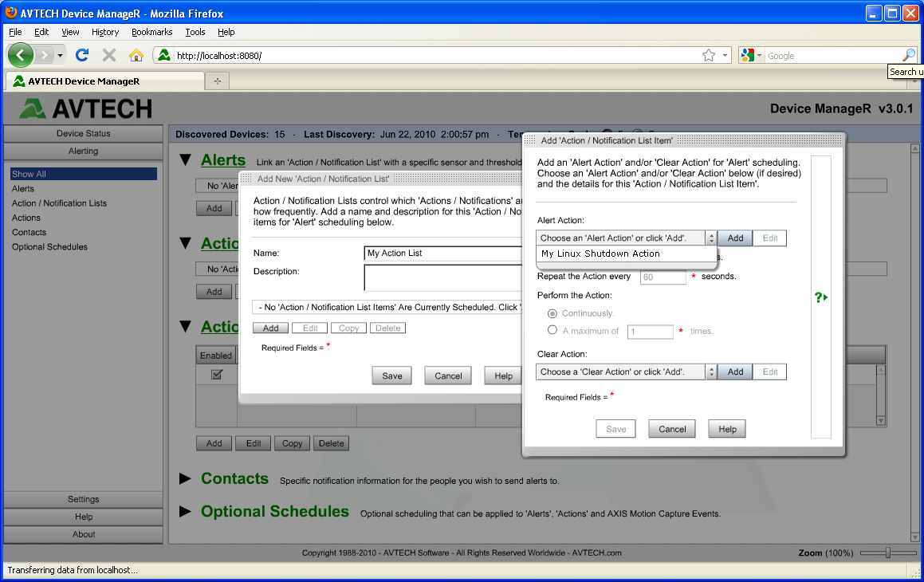
Task: Click the main page vertical scrollbar
Action: coord(914,342)
